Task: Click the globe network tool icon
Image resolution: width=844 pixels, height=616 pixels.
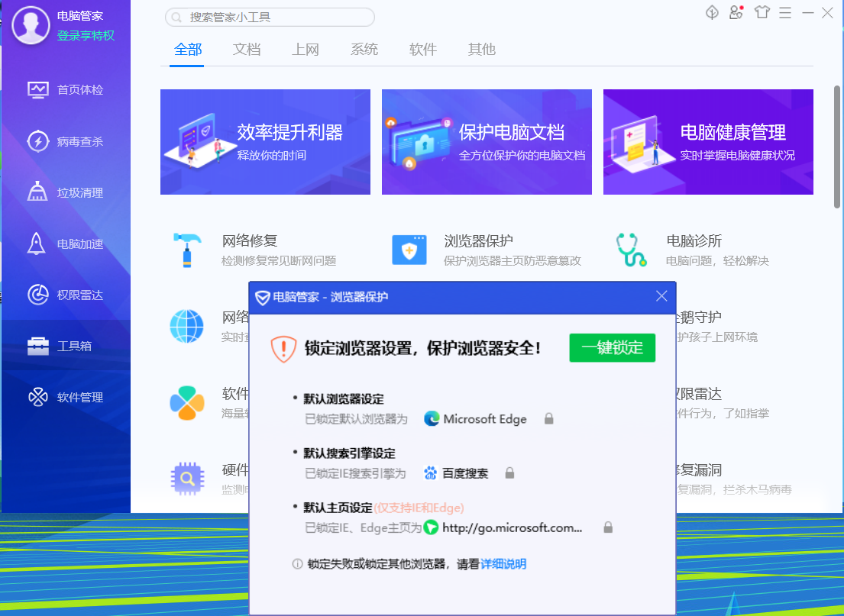Action: pos(187,326)
